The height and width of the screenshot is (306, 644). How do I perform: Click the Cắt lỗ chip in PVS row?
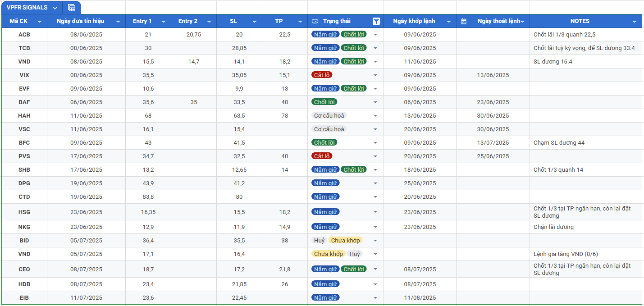coord(322,156)
